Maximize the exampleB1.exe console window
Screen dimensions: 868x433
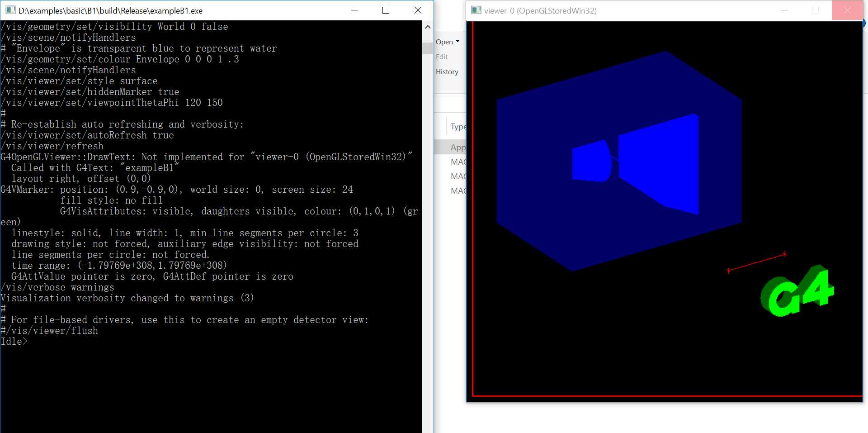[386, 10]
